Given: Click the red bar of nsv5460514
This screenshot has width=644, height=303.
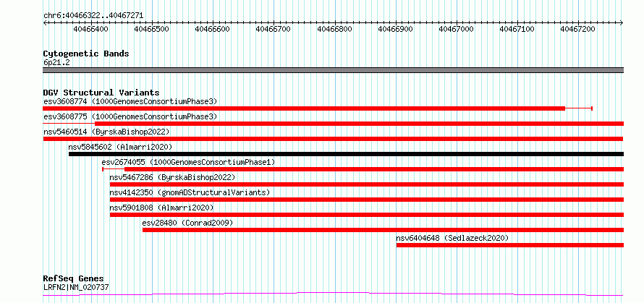Looking at the screenshot, I should (333, 139).
